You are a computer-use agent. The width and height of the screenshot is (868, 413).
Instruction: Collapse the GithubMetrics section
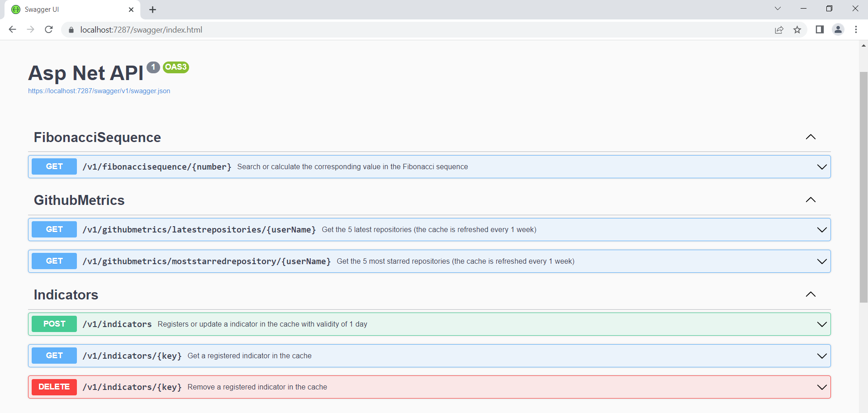click(x=811, y=200)
